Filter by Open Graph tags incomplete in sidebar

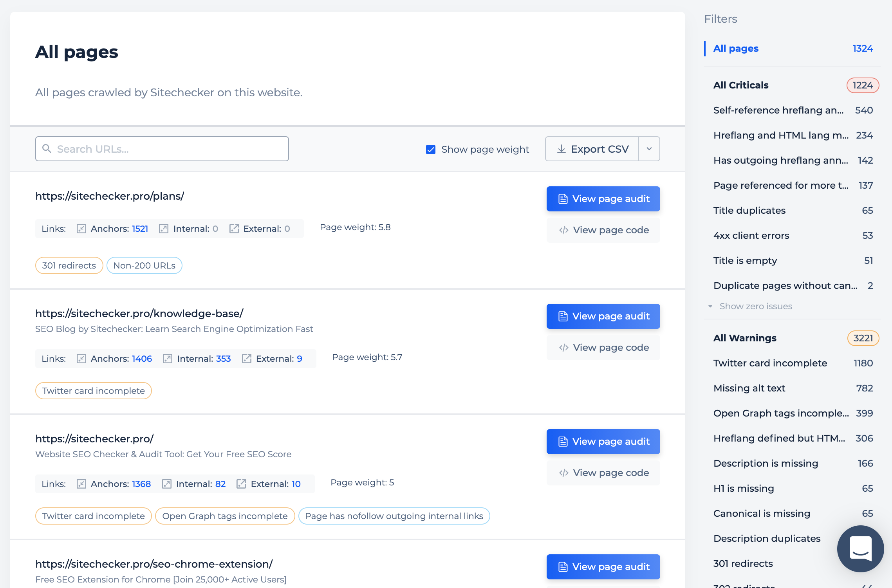(793, 413)
